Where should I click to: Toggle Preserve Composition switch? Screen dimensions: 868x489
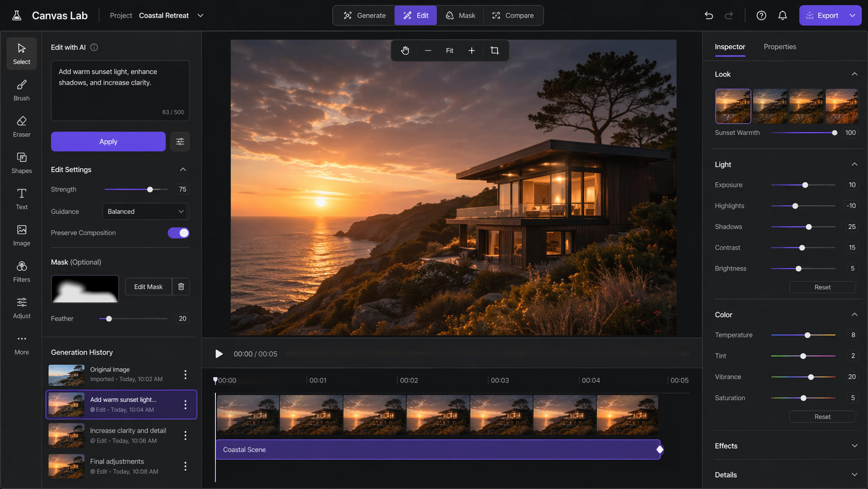pyautogui.click(x=179, y=233)
